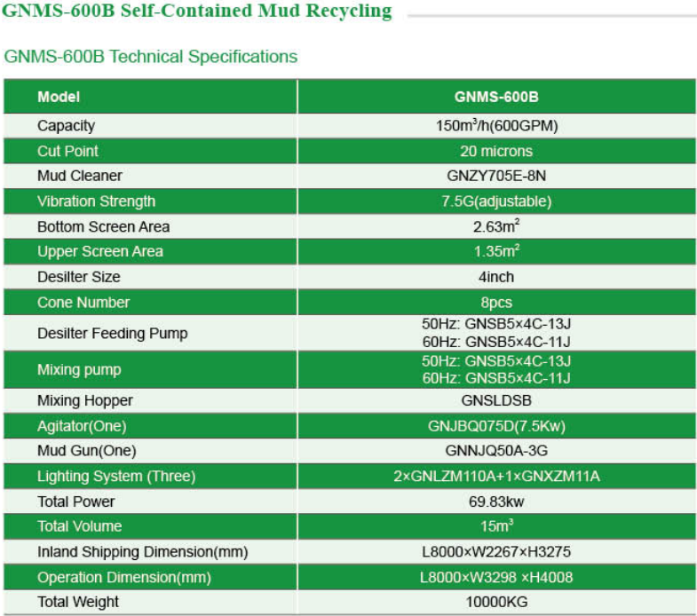This screenshot has width=697, height=616.
Task: Click the 'Total Weight' row label
Action: 78,602
